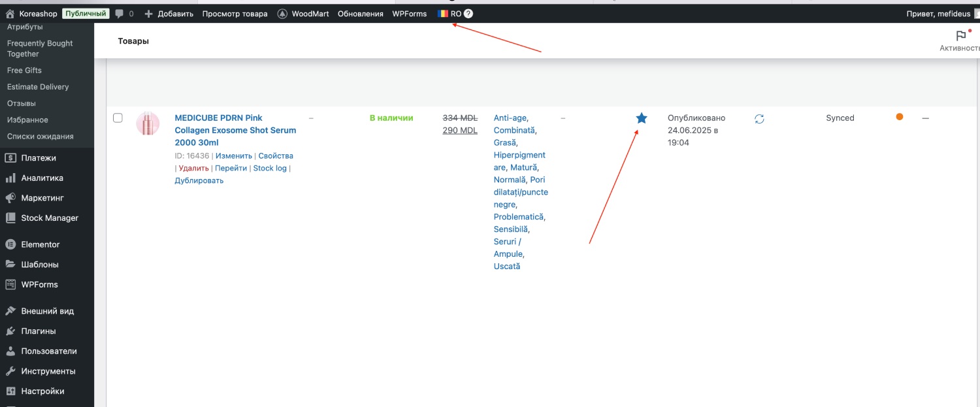
Task: Click Свойства quick edit link
Action: point(276,155)
